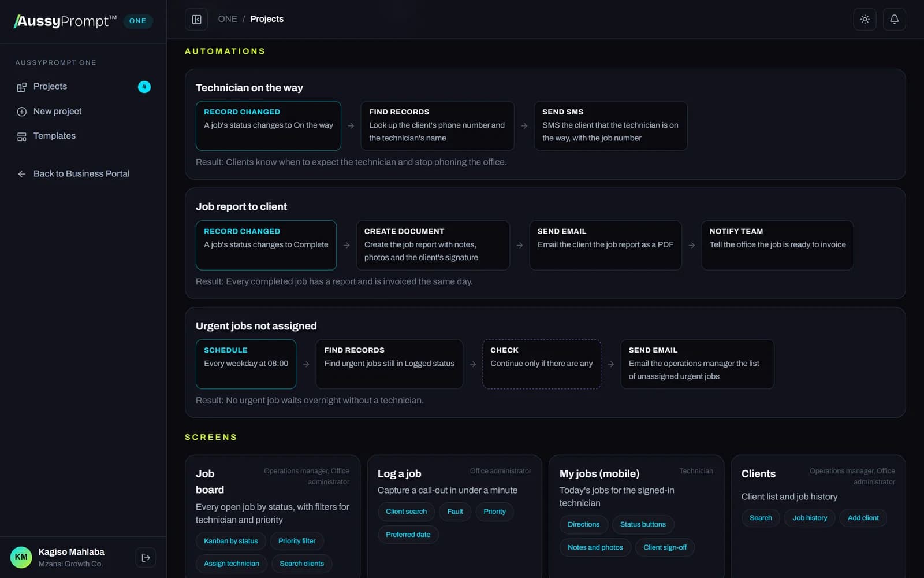
Task: Click the Assign technician tag
Action: pyautogui.click(x=232, y=564)
